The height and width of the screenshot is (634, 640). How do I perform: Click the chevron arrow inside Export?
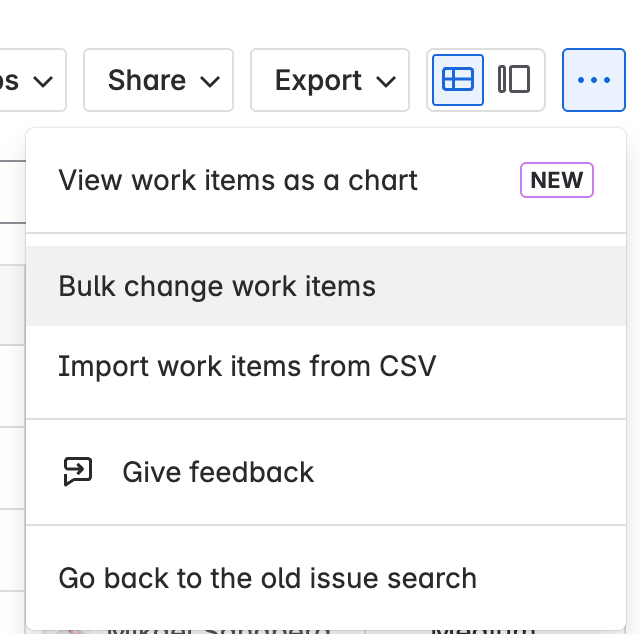[386, 81]
